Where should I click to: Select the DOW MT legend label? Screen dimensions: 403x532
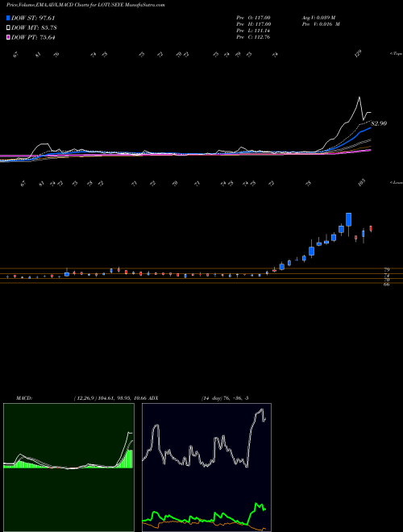tap(34, 28)
